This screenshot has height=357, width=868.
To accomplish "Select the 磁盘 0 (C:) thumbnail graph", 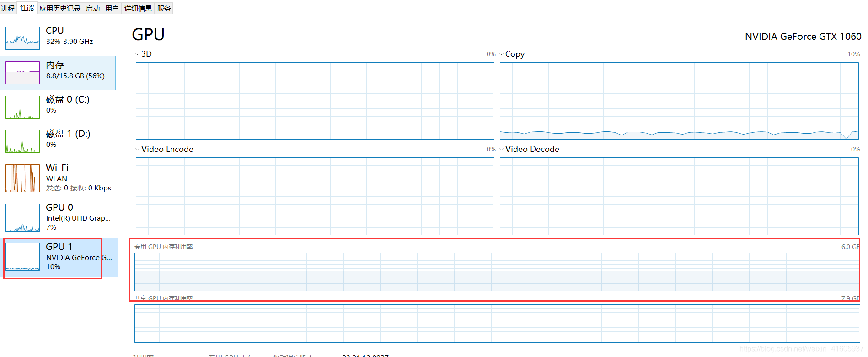I will click(x=22, y=107).
